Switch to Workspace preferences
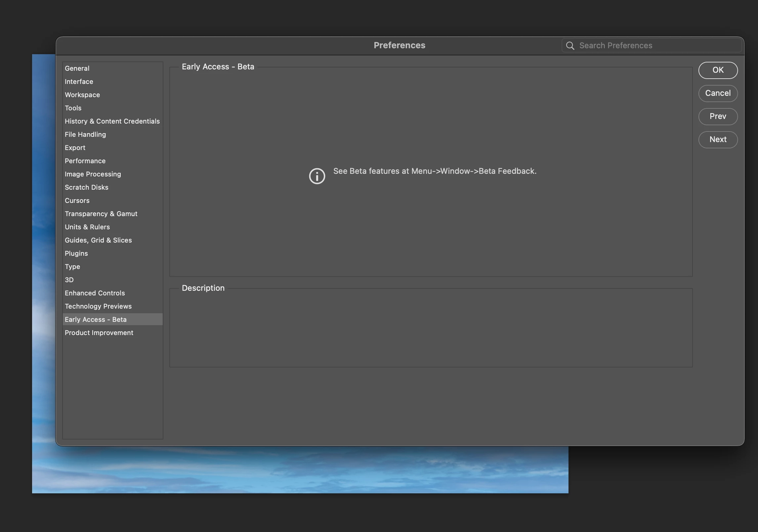This screenshot has width=758, height=532. point(82,95)
